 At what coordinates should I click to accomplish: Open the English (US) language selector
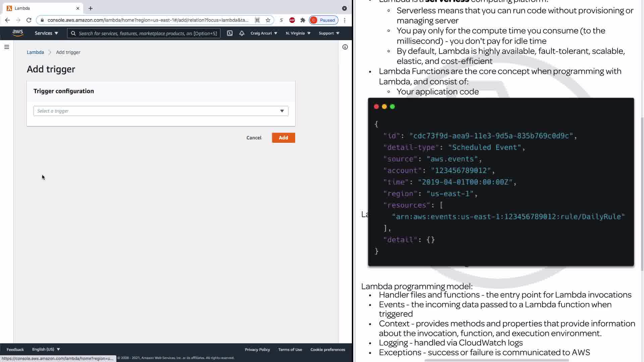pos(46,349)
